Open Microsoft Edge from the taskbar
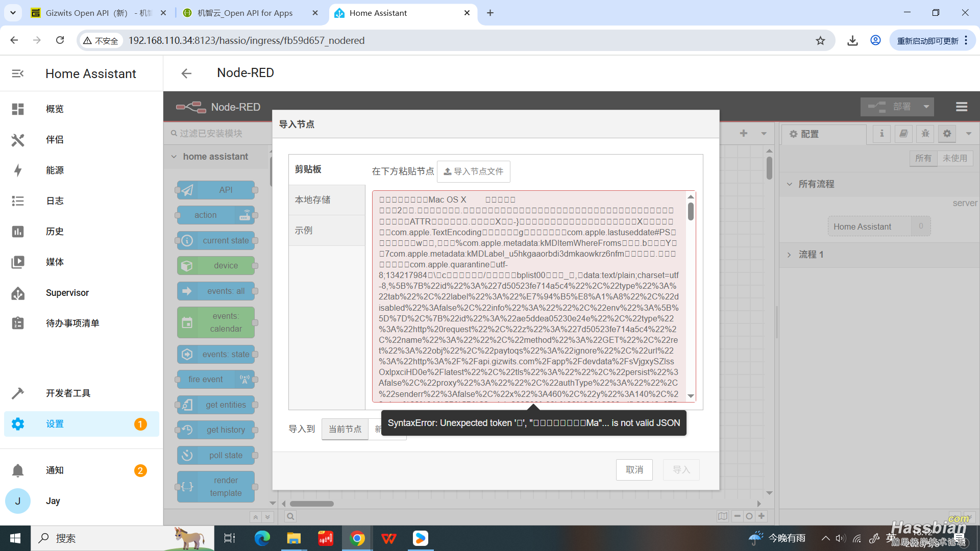Image resolution: width=980 pixels, height=551 pixels. click(x=262, y=538)
